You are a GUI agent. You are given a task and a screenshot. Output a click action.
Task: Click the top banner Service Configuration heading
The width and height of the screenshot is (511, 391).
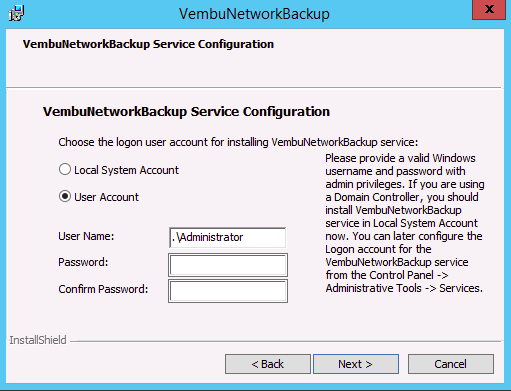click(148, 44)
